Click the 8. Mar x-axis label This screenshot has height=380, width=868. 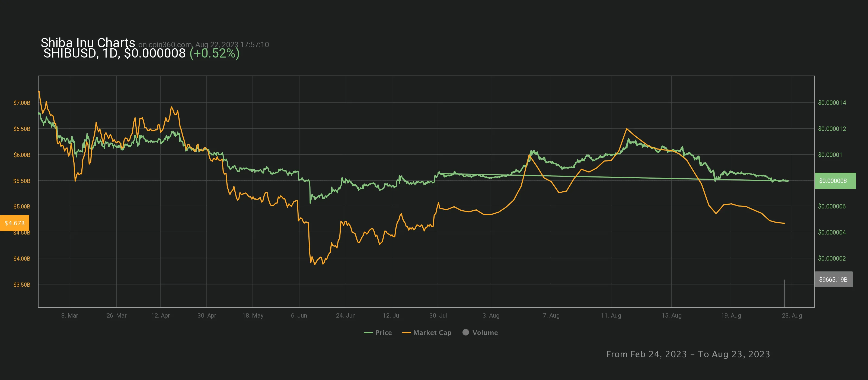tap(69, 316)
